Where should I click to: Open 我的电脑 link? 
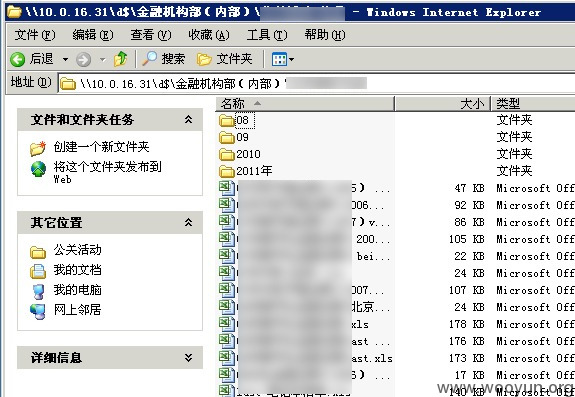(x=77, y=290)
